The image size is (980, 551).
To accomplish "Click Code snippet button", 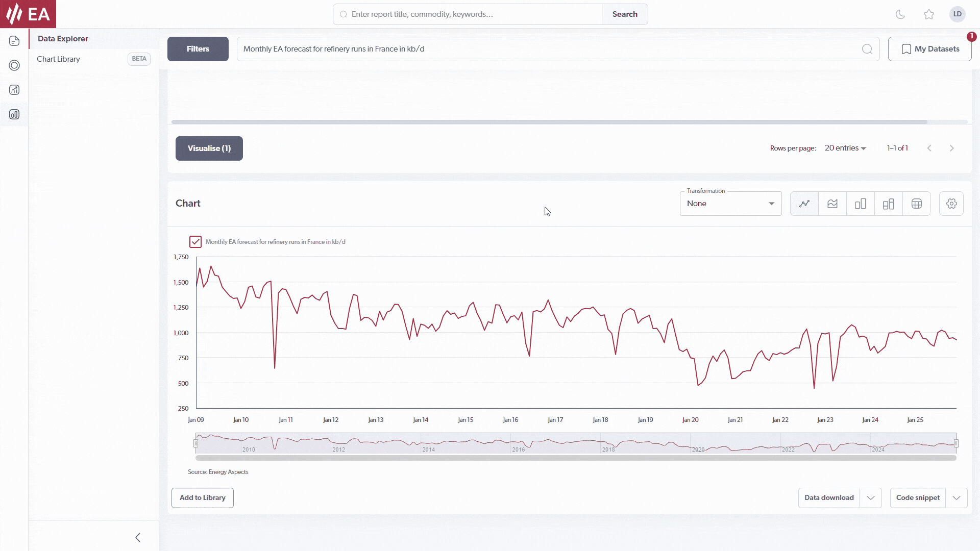I will tap(918, 498).
